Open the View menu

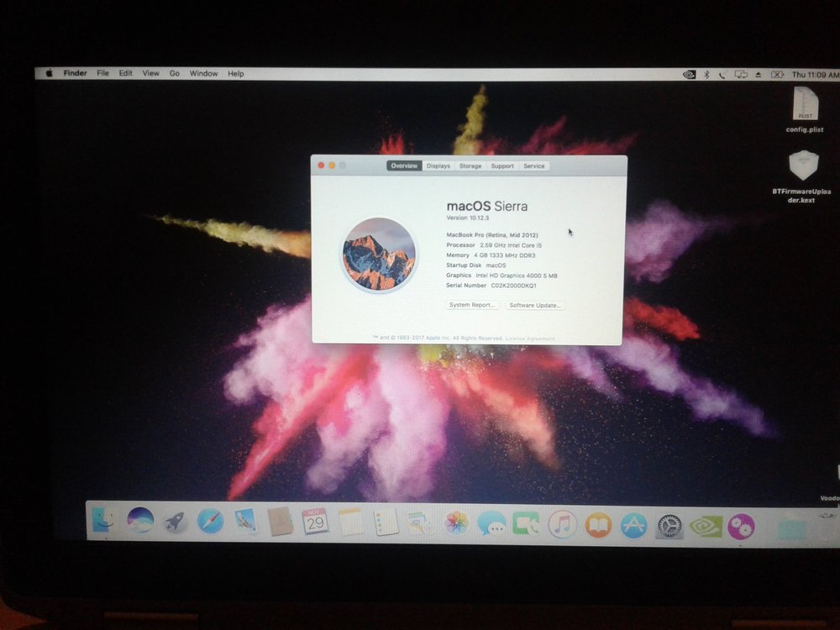[x=150, y=73]
